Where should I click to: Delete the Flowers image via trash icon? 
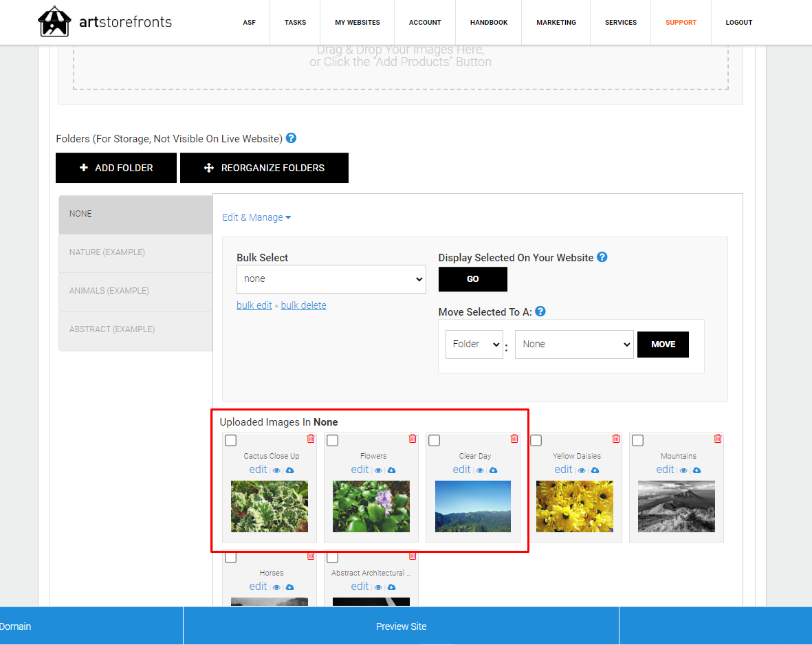[413, 438]
